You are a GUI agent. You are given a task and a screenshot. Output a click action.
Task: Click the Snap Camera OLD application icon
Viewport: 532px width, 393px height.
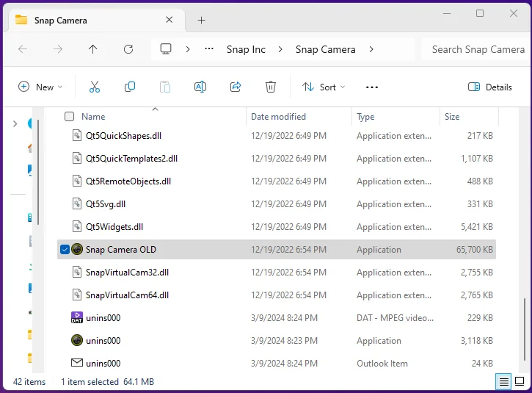[x=77, y=249]
